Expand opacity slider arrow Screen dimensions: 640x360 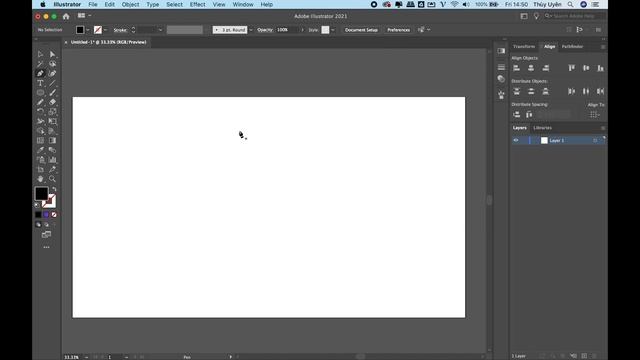[x=302, y=30]
